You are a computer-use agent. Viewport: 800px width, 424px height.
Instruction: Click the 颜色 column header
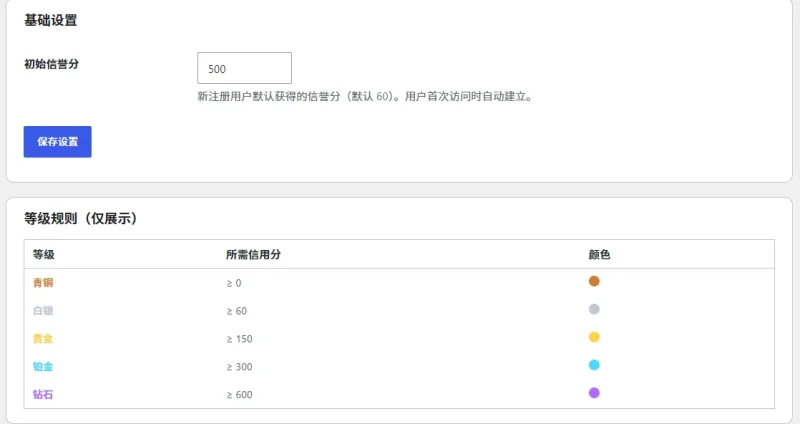(x=599, y=255)
